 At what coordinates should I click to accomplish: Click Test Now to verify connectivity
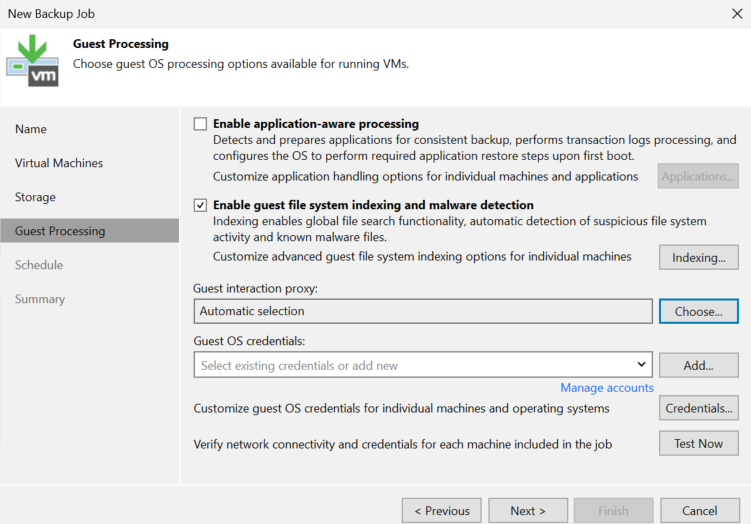(698, 444)
